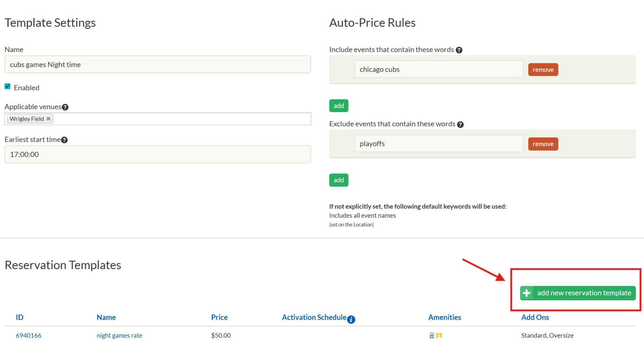Click the blue amenity icon in row
This screenshot has height=345, width=644.
coord(432,336)
